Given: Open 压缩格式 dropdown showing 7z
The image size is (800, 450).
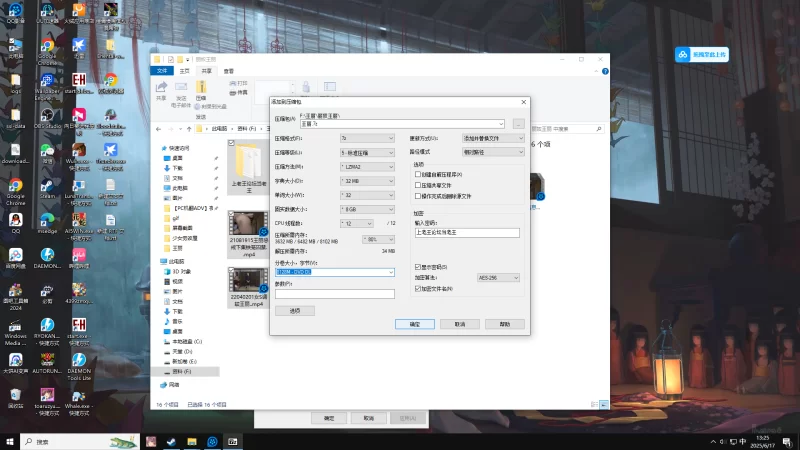Looking at the screenshot, I should pyautogui.click(x=367, y=138).
